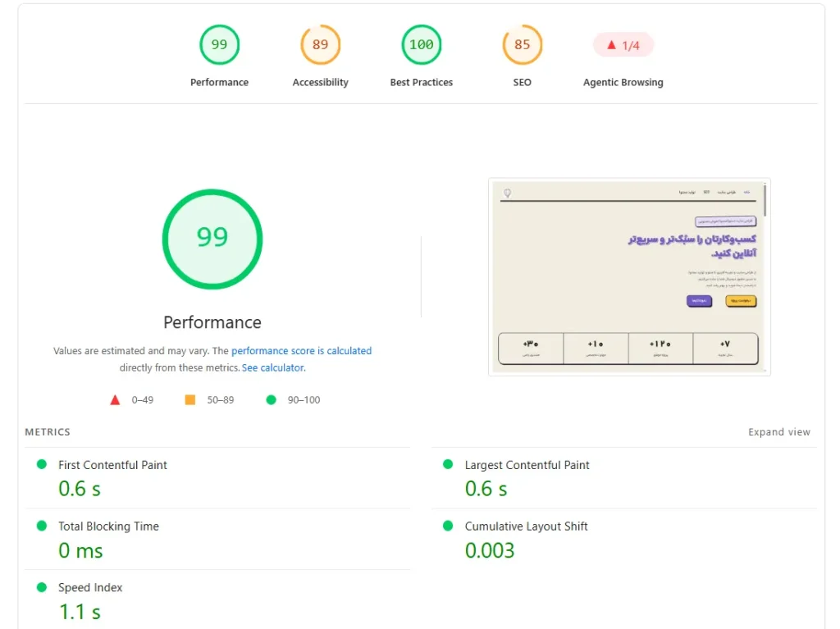Click the green dot beside Cumulative Layout Shift
Image resolution: width=840 pixels, height=629 pixels.
pos(448,526)
